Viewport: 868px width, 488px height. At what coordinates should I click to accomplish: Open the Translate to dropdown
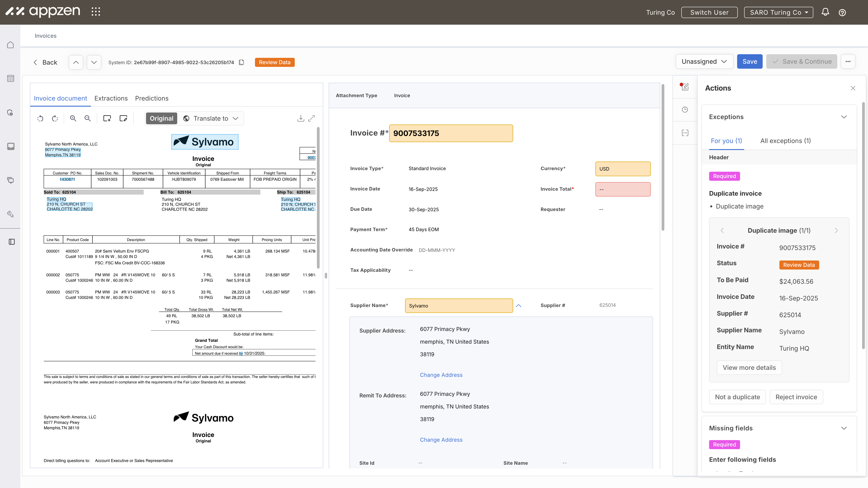[x=211, y=119]
